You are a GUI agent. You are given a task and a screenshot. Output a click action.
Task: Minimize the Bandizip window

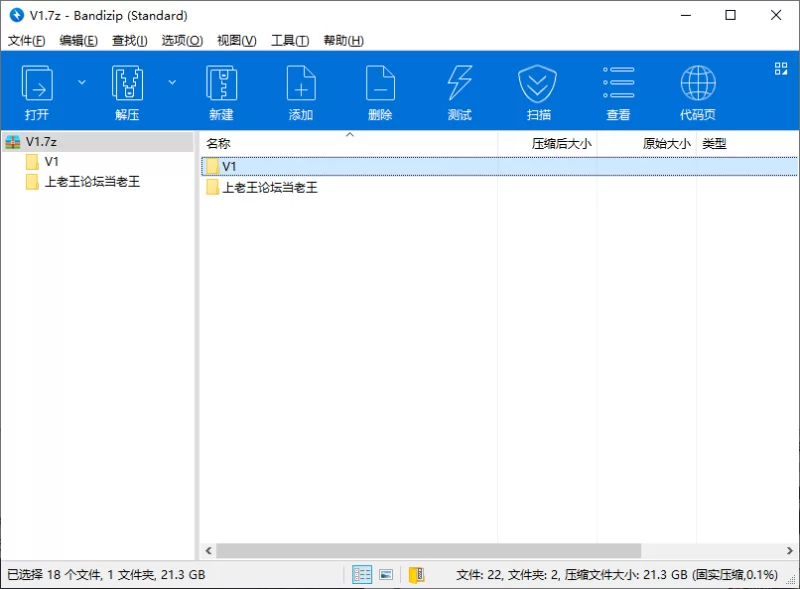pos(686,15)
